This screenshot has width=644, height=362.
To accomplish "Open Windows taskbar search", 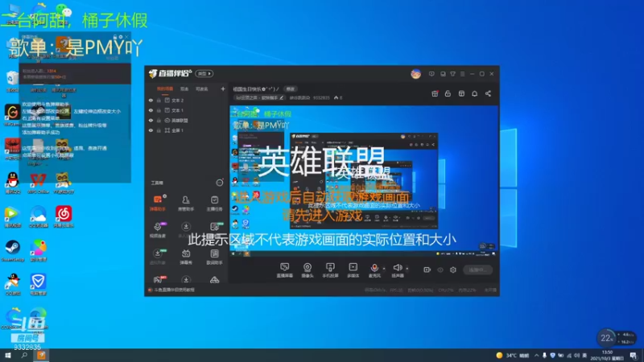I will (x=24, y=356).
